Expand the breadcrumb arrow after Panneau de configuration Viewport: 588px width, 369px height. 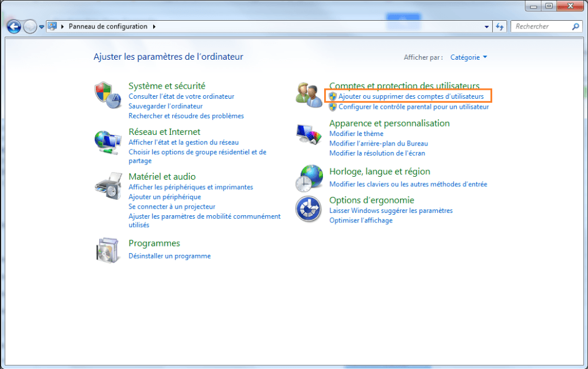(155, 26)
